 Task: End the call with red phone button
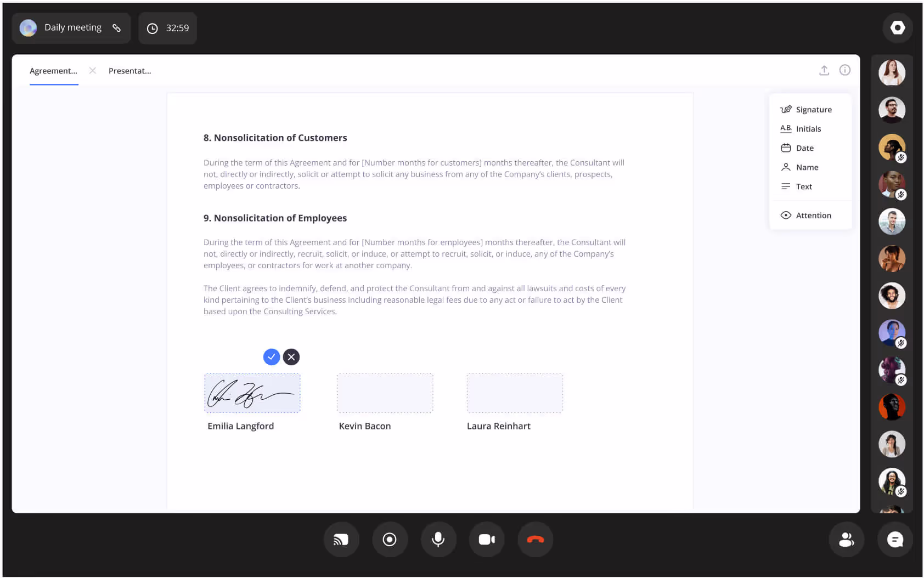point(536,540)
